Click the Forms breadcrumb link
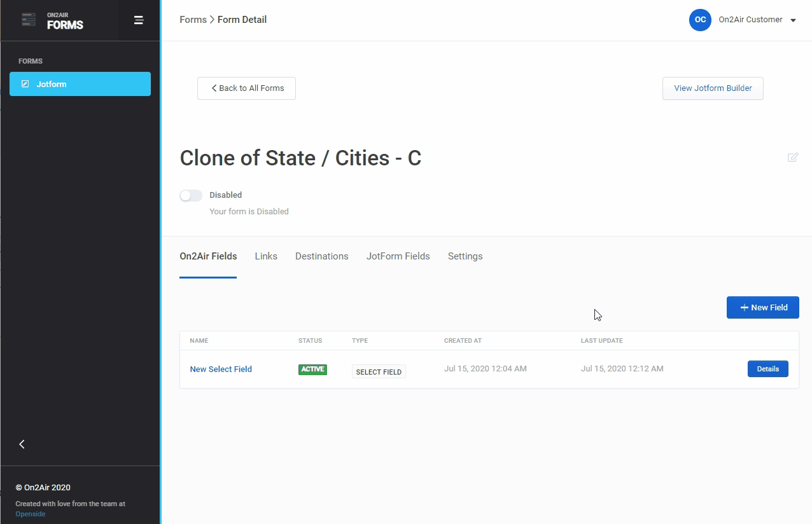Image resolution: width=812 pixels, height=524 pixels. (193, 20)
